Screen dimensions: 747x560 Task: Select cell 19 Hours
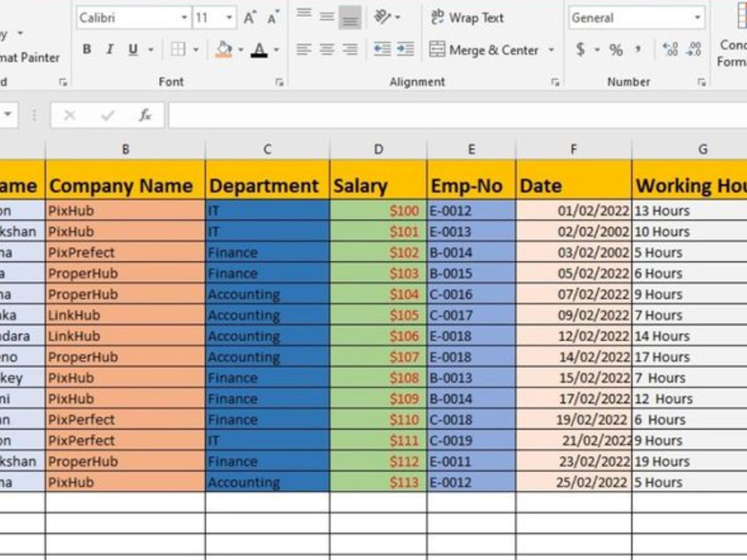(x=689, y=461)
